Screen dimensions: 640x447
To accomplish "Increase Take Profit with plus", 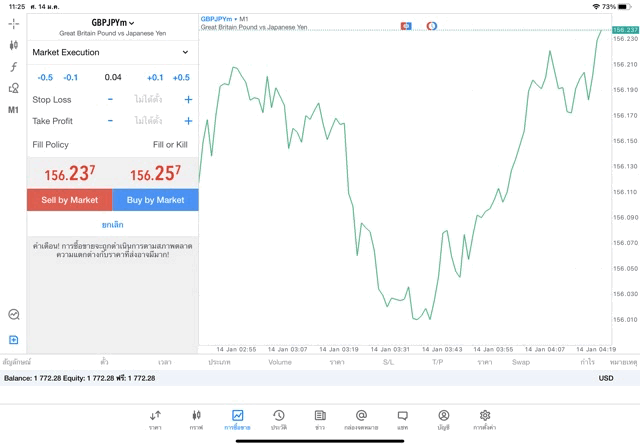I will pos(188,121).
